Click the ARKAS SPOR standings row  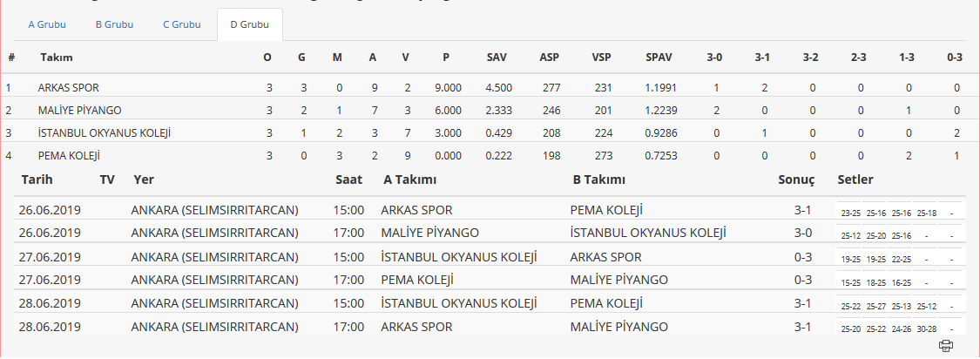pyautogui.click(x=486, y=88)
